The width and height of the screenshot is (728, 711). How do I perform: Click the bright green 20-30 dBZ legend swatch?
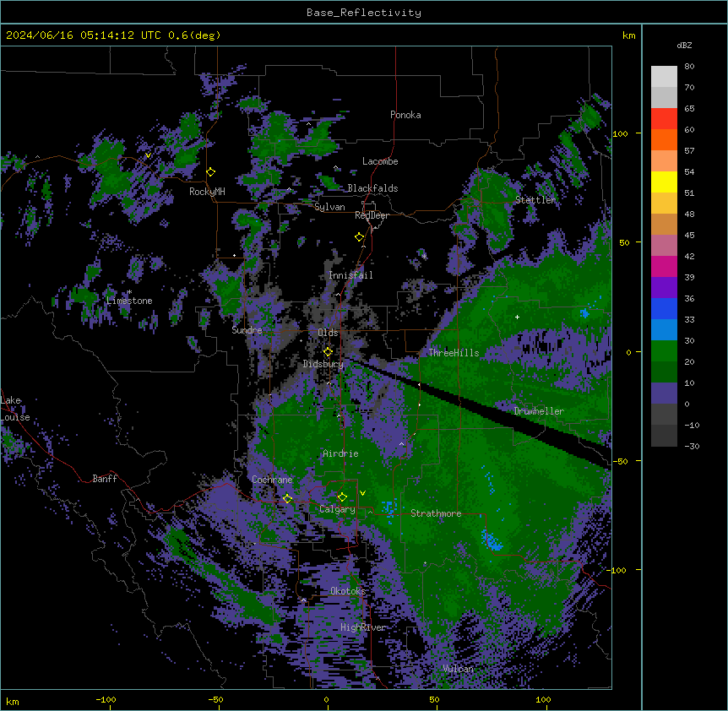click(x=664, y=351)
